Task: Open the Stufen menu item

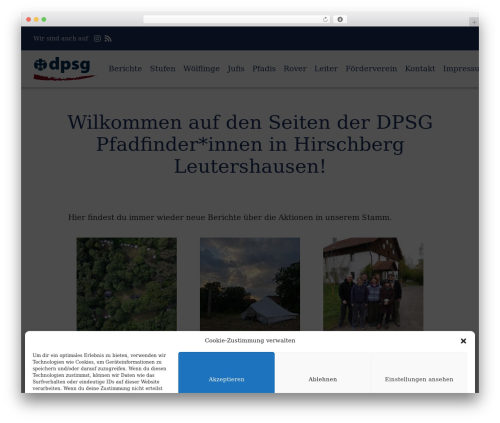Action: (x=162, y=69)
